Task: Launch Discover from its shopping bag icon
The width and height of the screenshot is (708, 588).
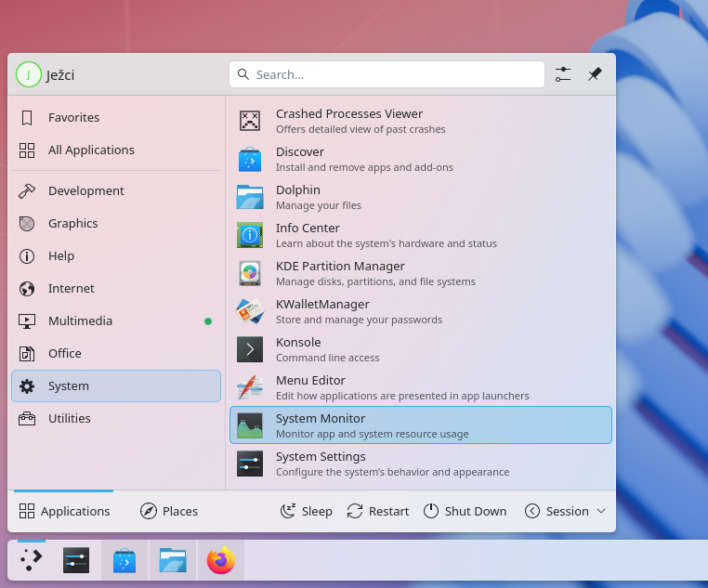Action: point(250,159)
